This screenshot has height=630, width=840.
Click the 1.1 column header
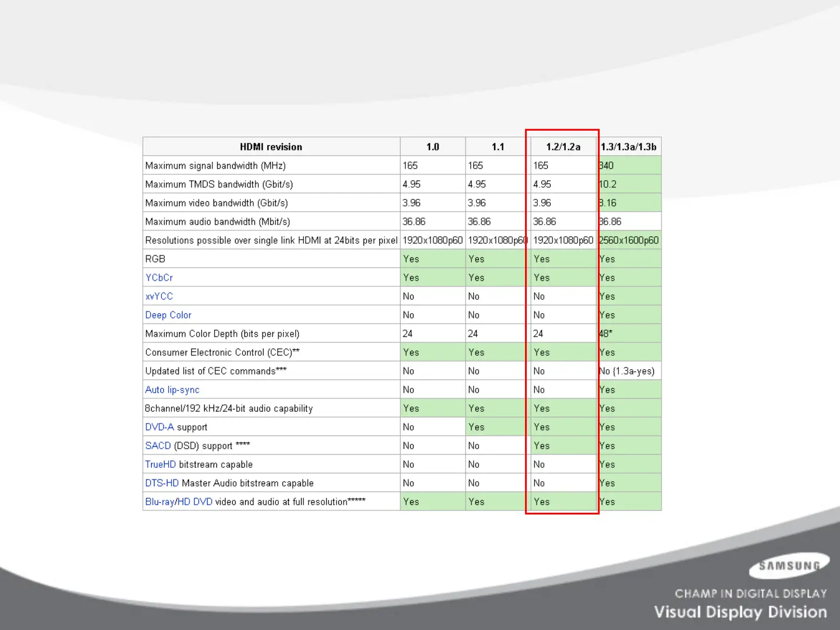pos(498,147)
